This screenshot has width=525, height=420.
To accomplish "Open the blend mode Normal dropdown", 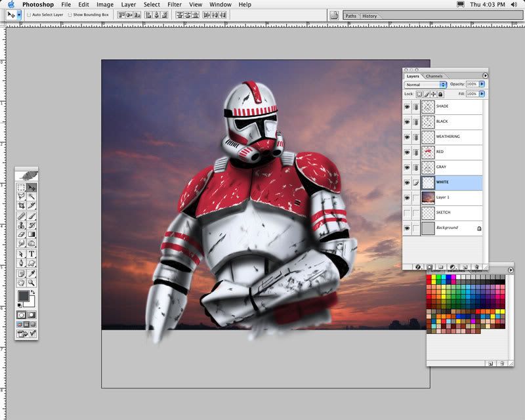I will coord(425,85).
